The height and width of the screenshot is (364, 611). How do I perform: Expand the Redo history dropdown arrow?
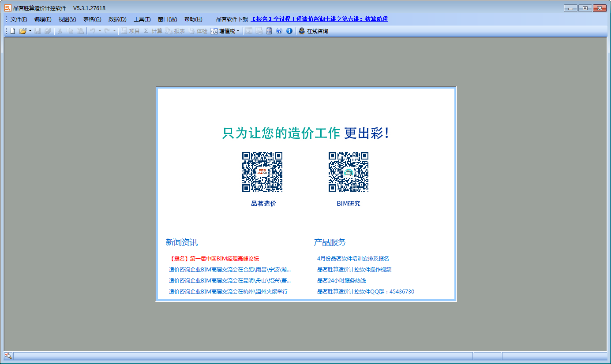click(114, 31)
